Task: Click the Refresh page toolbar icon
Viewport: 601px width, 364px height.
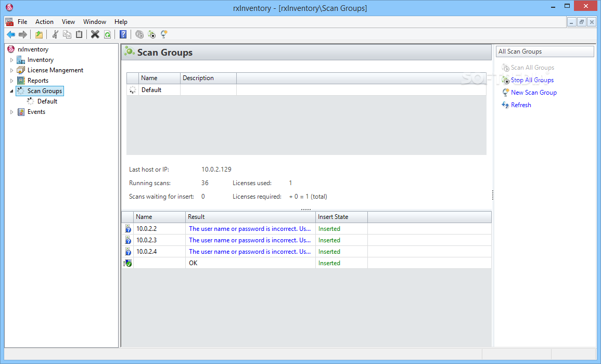Action: click(107, 34)
